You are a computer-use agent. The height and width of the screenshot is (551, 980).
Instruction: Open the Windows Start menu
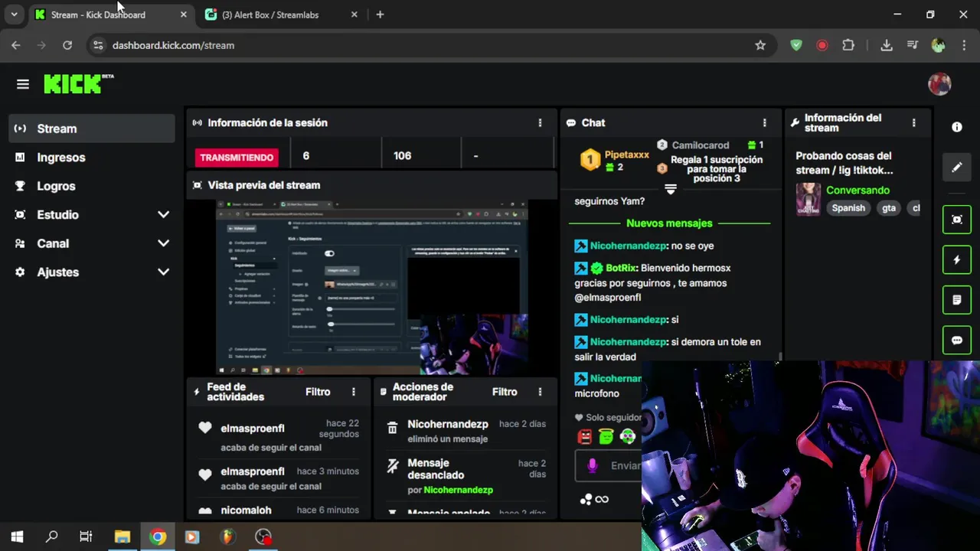click(17, 536)
